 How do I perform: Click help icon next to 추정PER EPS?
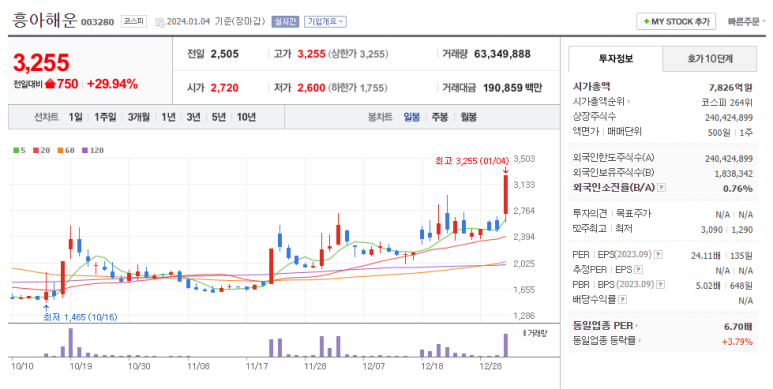pos(638,270)
